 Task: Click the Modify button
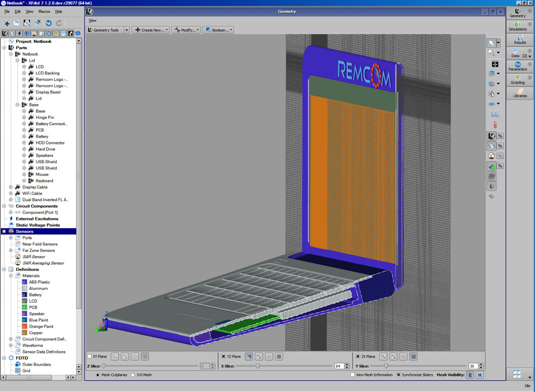pyautogui.click(x=186, y=30)
